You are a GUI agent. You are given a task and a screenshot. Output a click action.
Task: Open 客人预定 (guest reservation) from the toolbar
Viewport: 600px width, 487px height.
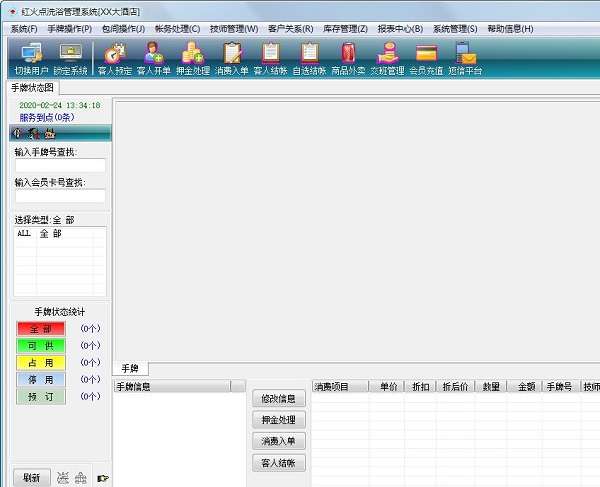coord(115,58)
